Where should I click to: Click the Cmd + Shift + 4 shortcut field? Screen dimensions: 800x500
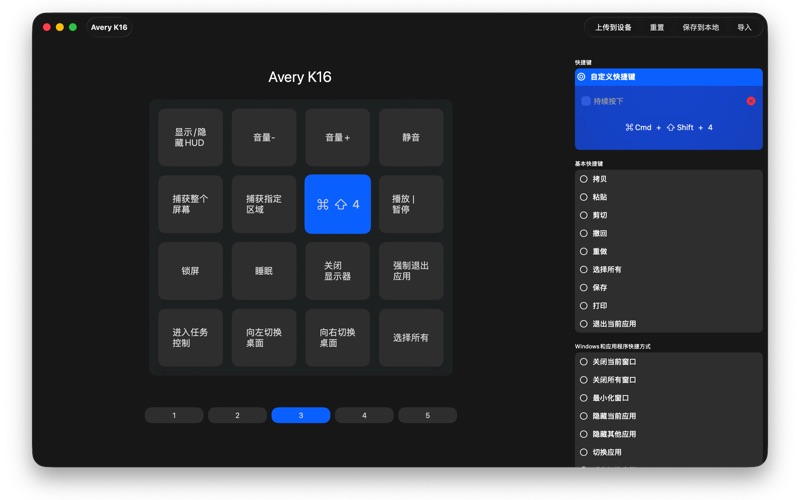(668, 128)
